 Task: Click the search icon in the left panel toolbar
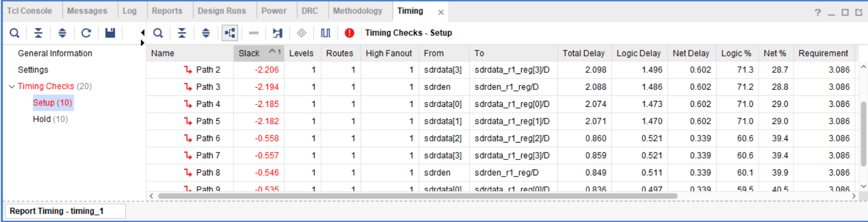(x=15, y=33)
